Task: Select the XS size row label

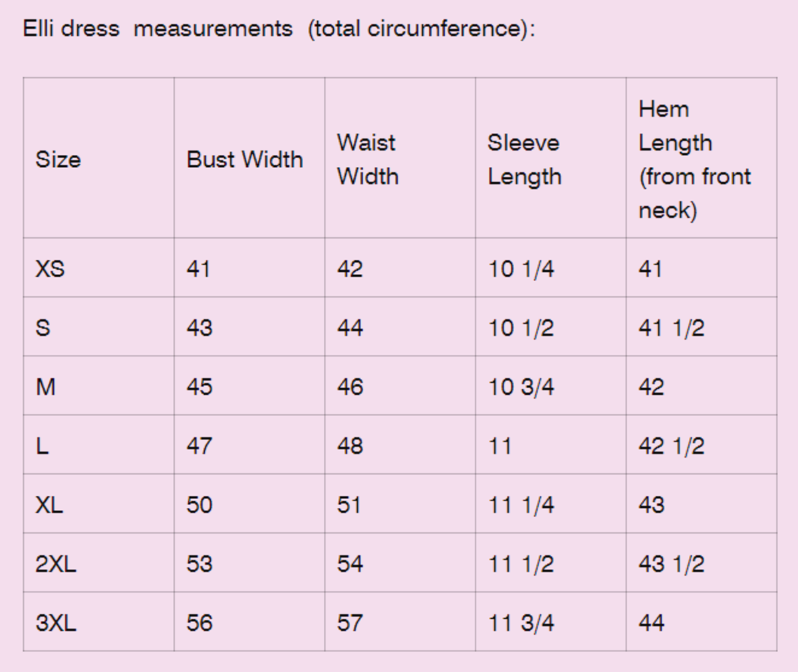Action: tap(50, 269)
